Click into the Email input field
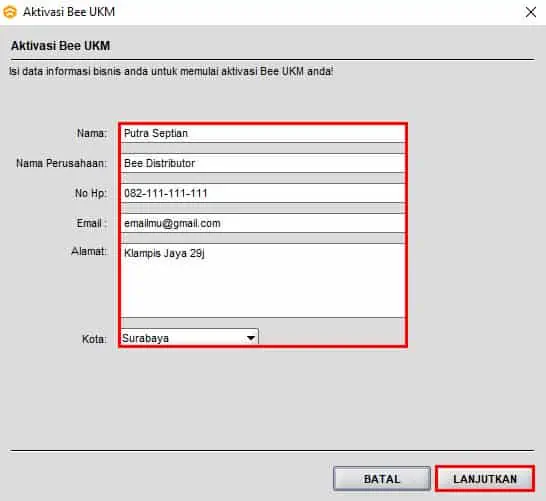 click(x=263, y=223)
